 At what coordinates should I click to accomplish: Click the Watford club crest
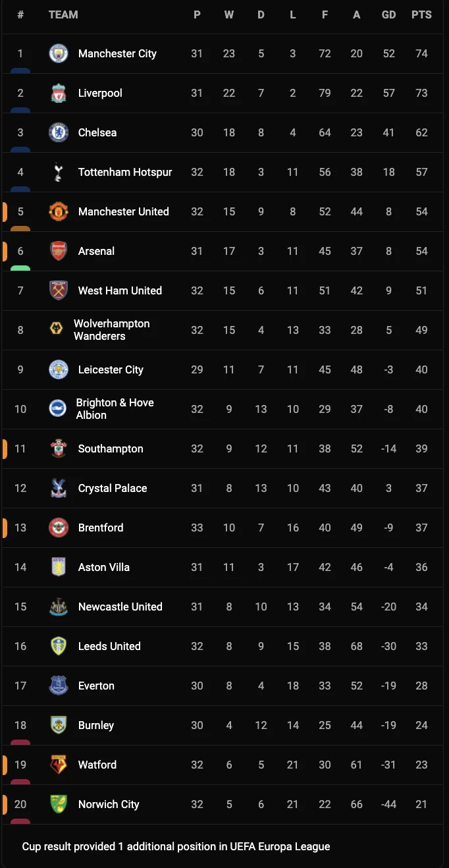tap(59, 765)
